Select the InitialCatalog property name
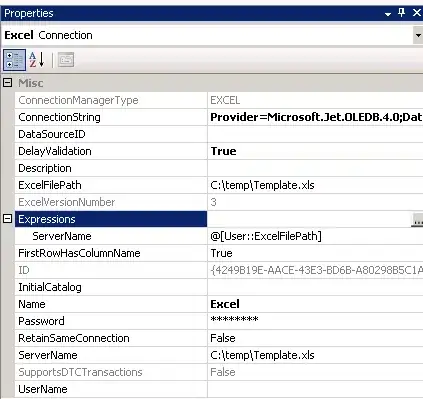This screenshot has height=399, width=423. pyautogui.click(x=50, y=287)
